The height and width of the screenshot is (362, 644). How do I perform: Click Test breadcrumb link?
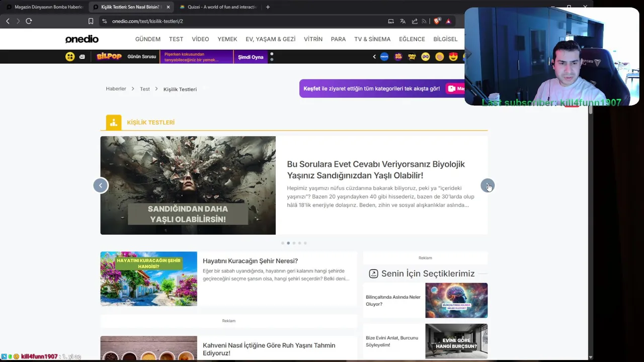145,89
